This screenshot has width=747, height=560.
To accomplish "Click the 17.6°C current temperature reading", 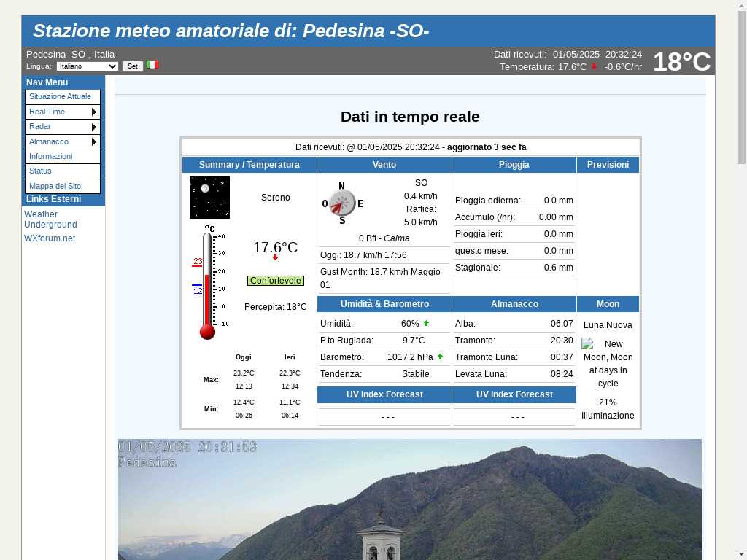I will pos(275,248).
